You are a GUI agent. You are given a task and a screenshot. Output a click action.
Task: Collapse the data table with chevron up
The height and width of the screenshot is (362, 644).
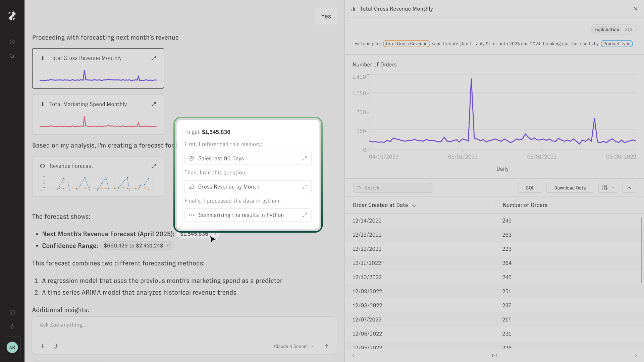(629, 188)
